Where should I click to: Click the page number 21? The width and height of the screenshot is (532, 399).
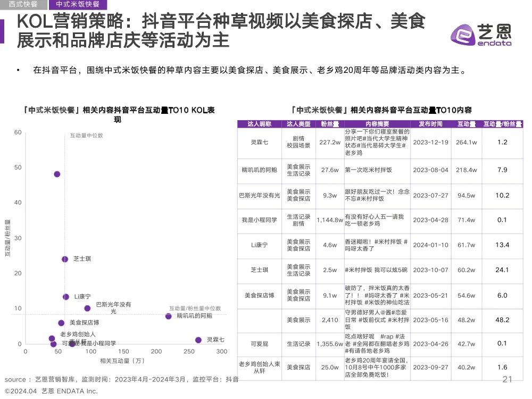pyautogui.click(x=507, y=379)
